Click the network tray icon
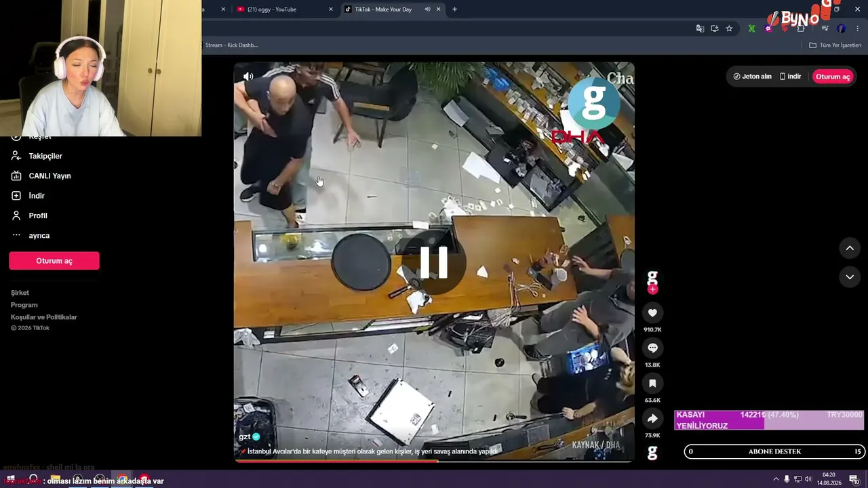The height and width of the screenshot is (488, 868). click(x=797, y=479)
